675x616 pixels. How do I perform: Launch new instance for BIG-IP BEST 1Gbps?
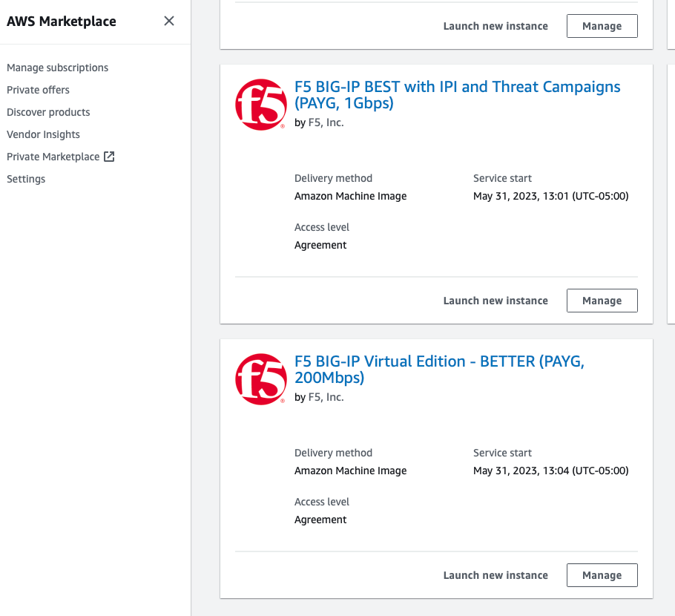tap(495, 301)
